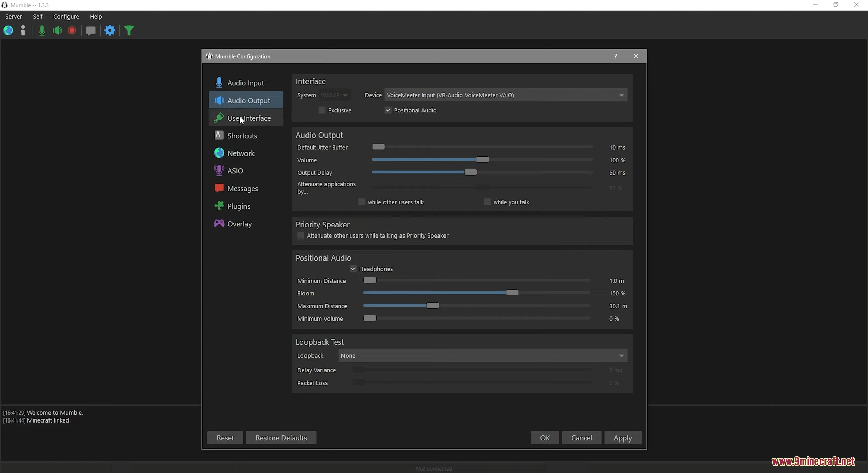Enable Headphones positional audio toggle
The image size is (868, 473).
pyautogui.click(x=353, y=269)
